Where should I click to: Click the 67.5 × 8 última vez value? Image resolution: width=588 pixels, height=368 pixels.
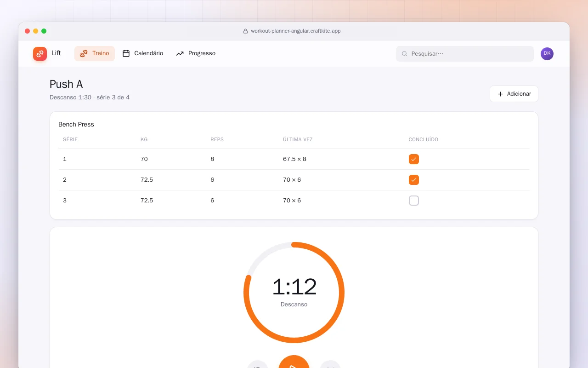tap(294, 159)
